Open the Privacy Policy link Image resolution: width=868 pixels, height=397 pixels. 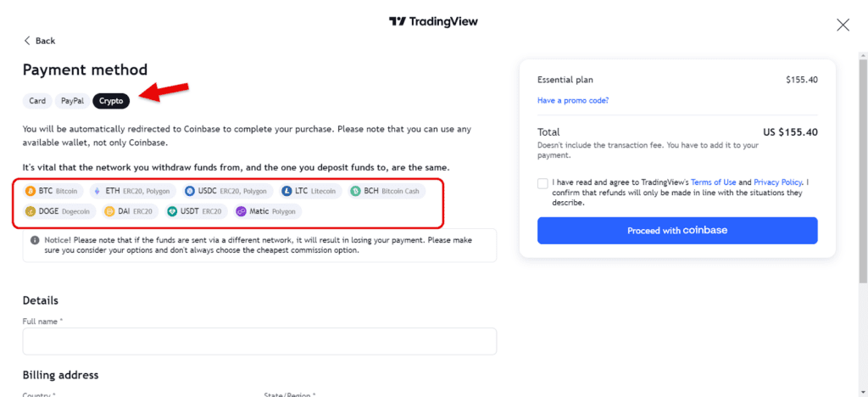(x=777, y=182)
